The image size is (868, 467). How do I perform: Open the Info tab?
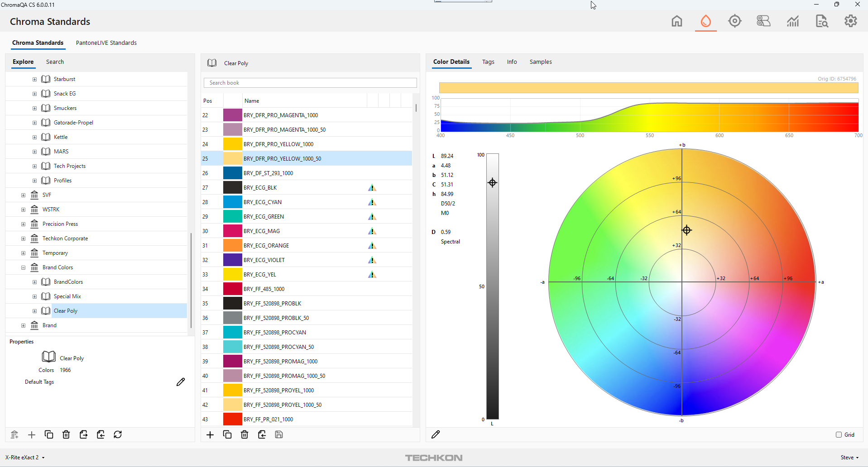512,62
